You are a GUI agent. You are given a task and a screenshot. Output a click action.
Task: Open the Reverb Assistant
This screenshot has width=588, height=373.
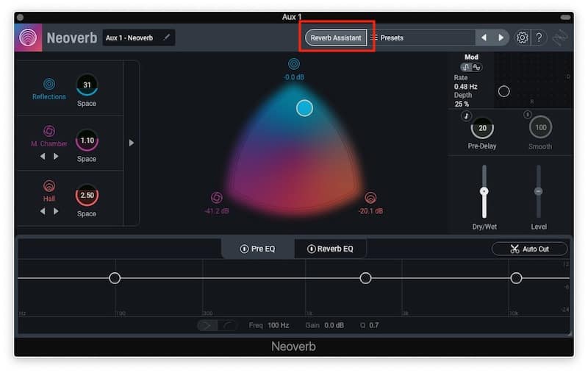[x=336, y=38]
